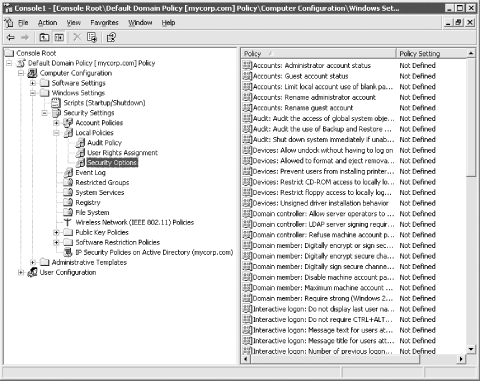Select Interactive logon: Do not require CTRL+ALT
Screen dimensions: 481x381
point(323,319)
